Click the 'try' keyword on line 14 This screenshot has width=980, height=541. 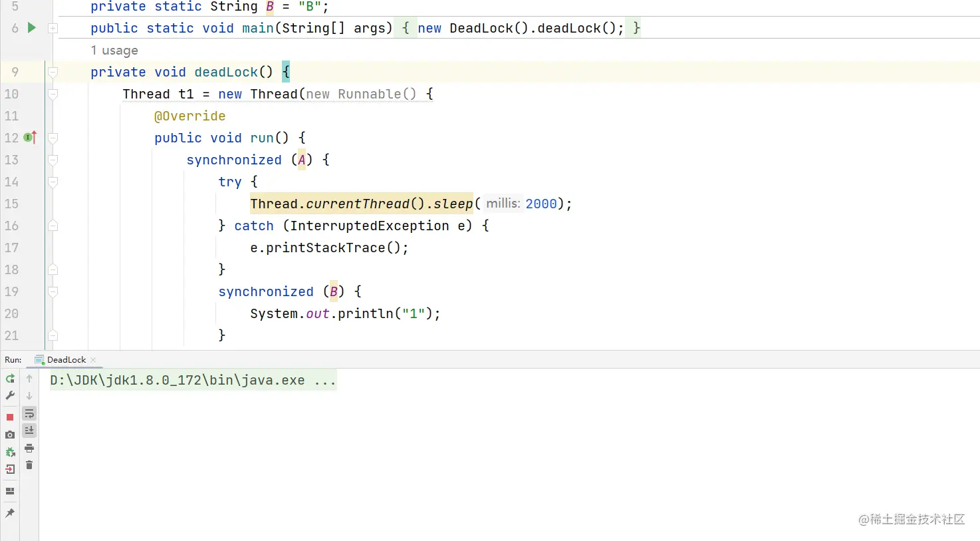coord(230,182)
